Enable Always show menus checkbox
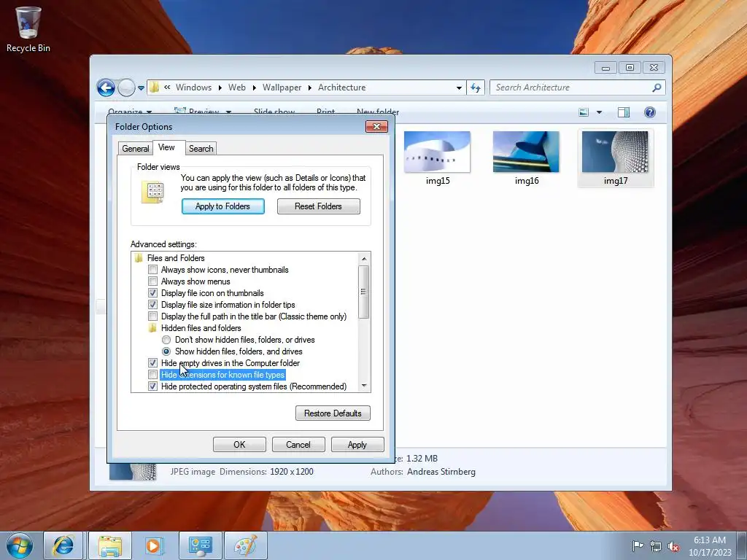The width and height of the screenshot is (747, 560). 152,281
